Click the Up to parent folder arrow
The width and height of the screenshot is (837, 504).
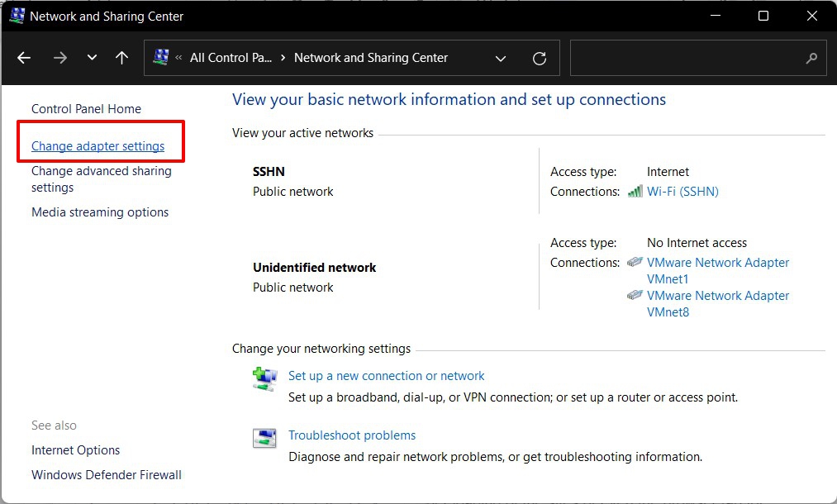click(121, 58)
